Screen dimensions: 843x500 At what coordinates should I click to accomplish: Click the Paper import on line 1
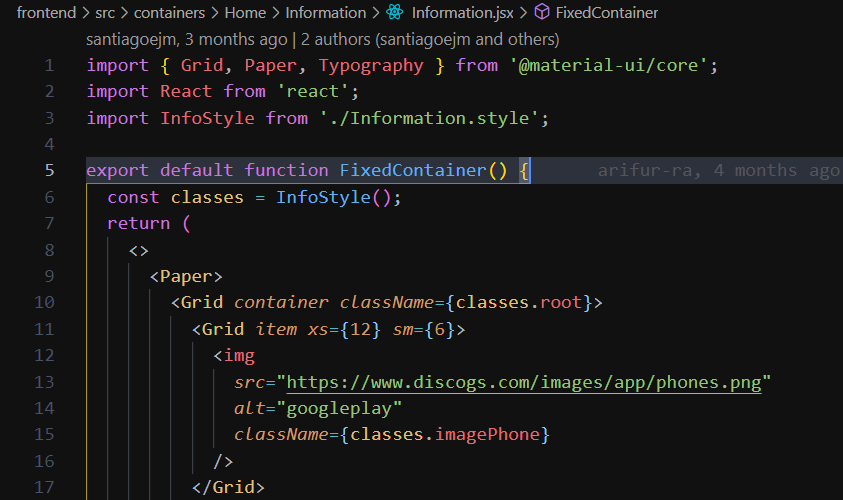pyautogui.click(x=270, y=66)
